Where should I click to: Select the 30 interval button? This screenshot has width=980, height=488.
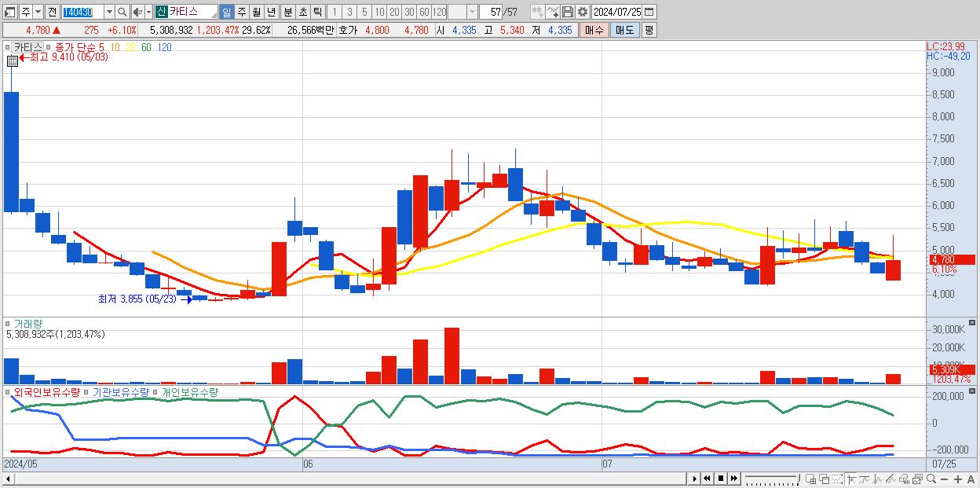tap(409, 12)
